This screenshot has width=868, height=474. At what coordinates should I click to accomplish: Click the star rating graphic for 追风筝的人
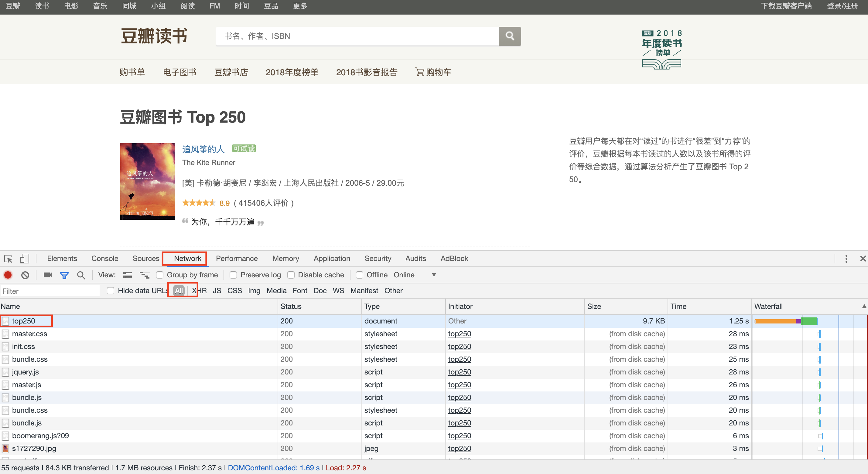(x=199, y=203)
